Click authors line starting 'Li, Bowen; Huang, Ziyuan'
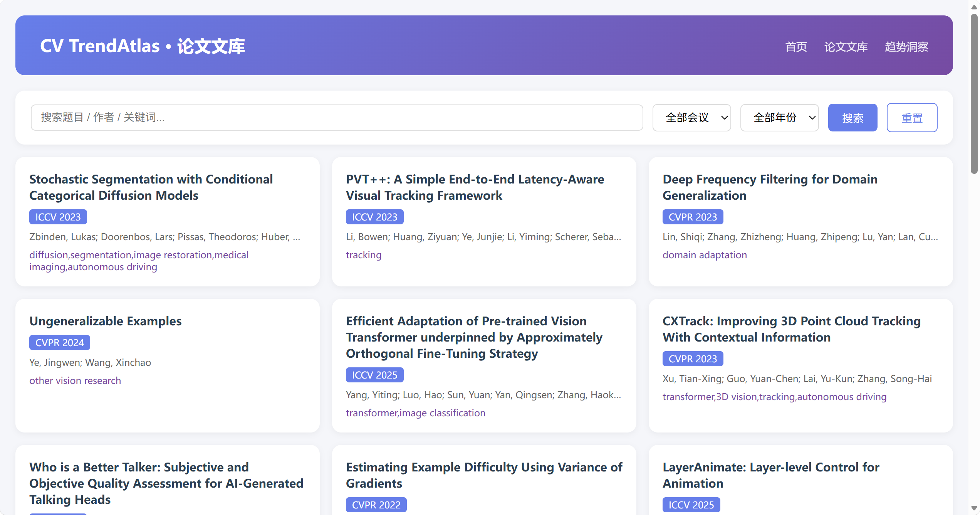 point(483,237)
